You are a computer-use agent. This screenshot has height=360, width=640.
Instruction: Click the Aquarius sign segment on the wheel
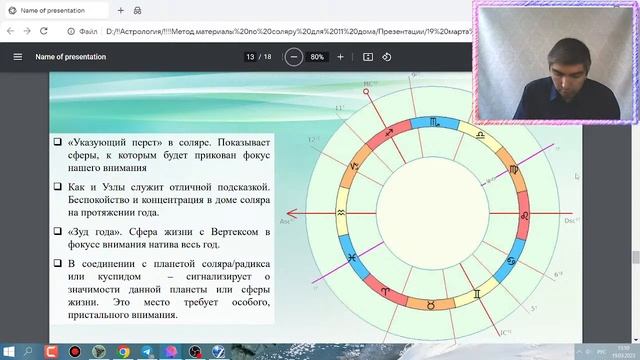[x=341, y=212]
